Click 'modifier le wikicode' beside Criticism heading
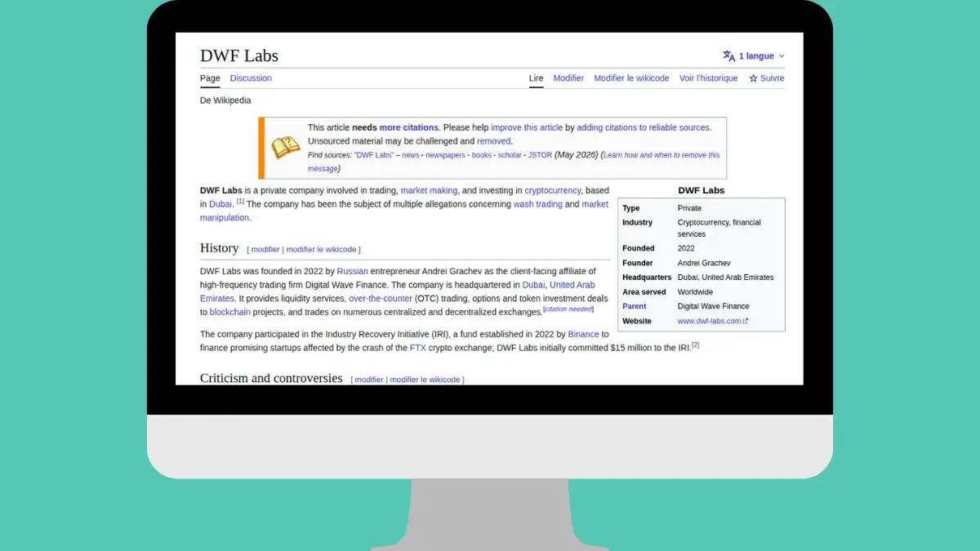Viewport: 980px width, 551px height. tap(425, 380)
